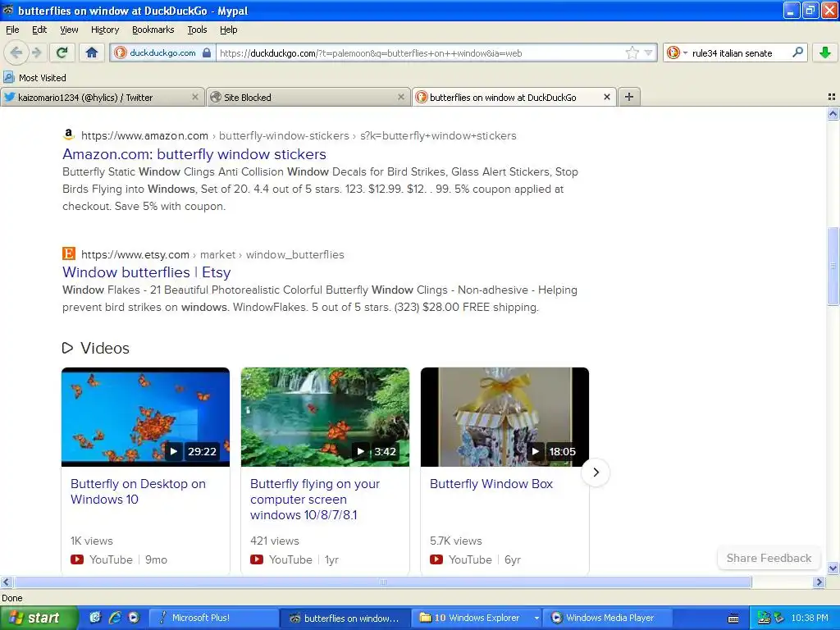Open Butterfly flying on your computer screen link
Screen dimensions: 840x630
click(x=315, y=500)
